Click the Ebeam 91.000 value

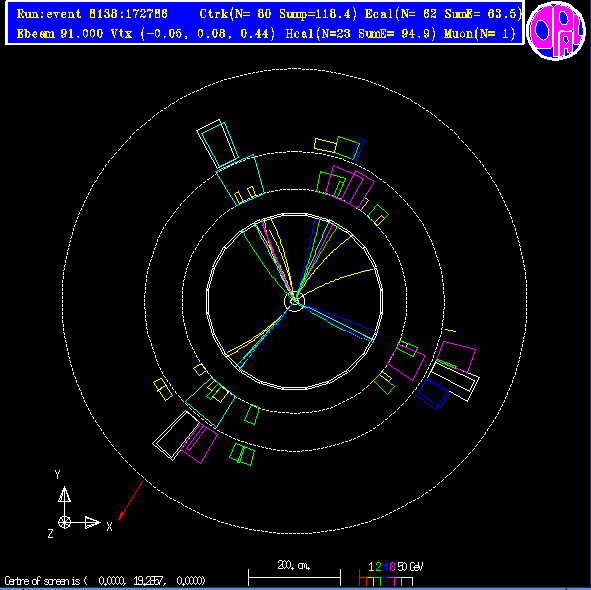60,34
